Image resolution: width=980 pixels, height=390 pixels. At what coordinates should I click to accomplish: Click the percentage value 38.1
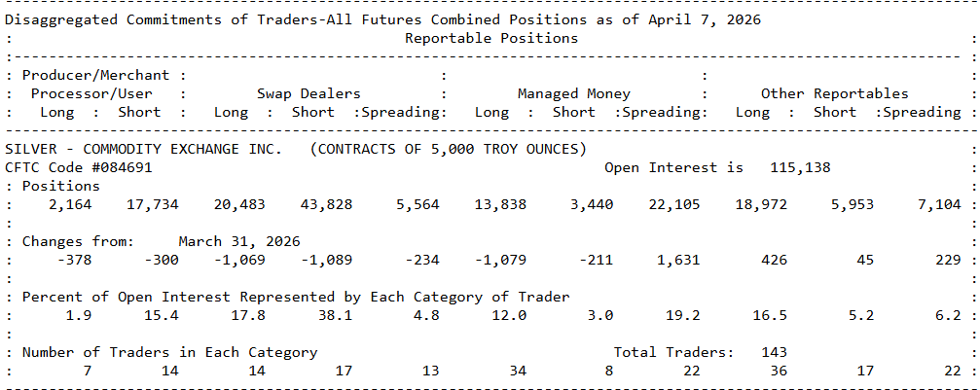pyautogui.click(x=334, y=315)
